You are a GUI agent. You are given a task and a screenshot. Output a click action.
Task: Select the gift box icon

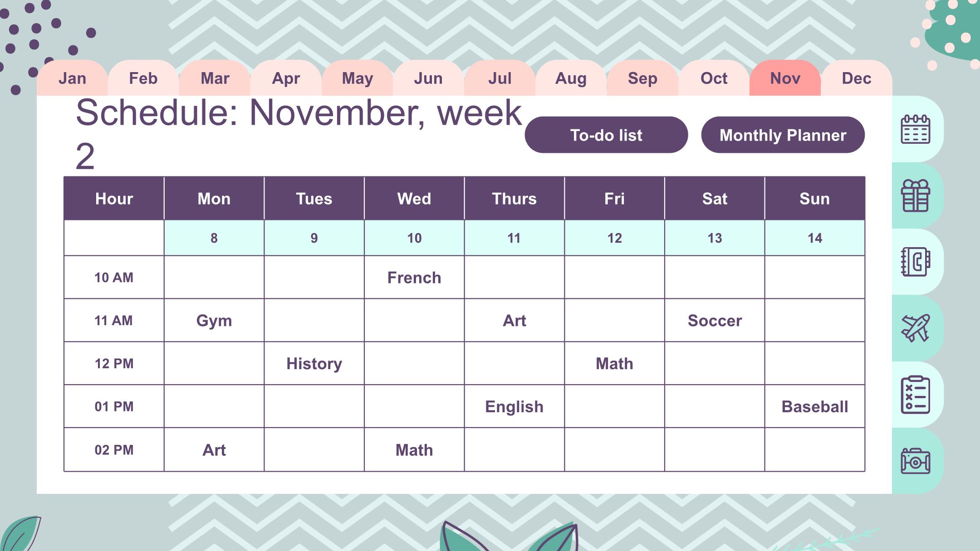tap(915, 195)
